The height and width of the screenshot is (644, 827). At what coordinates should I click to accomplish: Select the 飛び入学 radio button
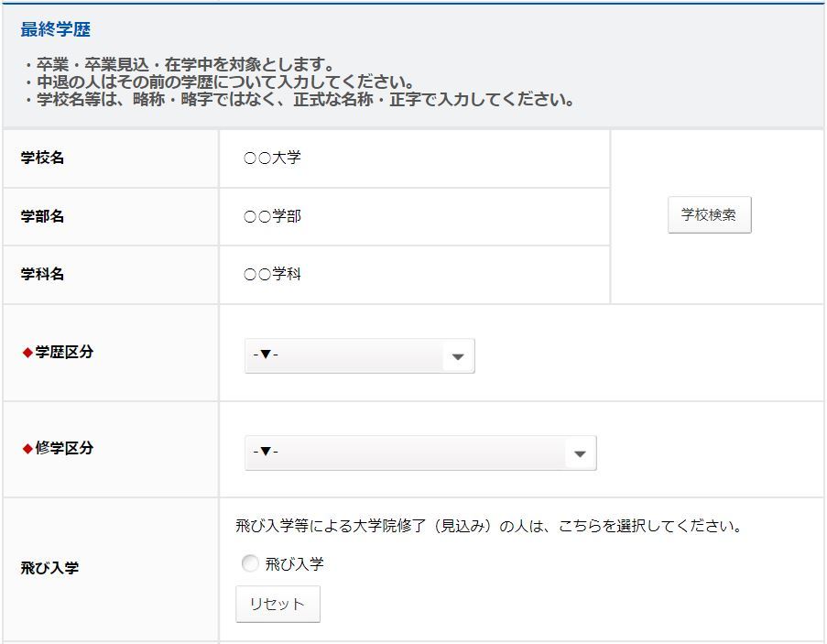[250, 564]
